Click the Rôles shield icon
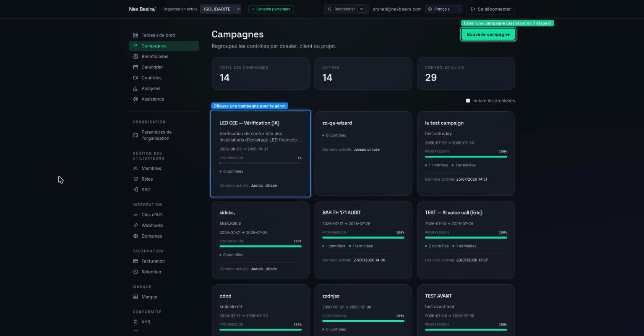 point(136,179)
